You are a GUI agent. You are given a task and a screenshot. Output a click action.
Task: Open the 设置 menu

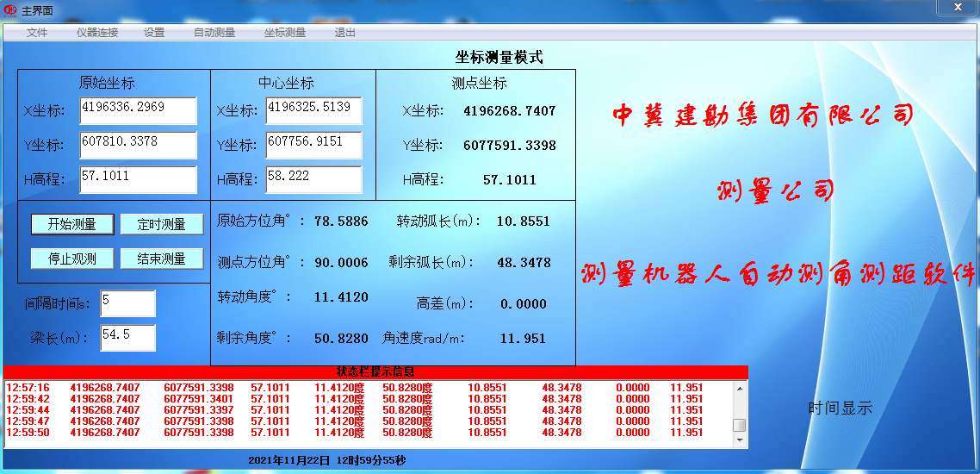coord(154,33)
